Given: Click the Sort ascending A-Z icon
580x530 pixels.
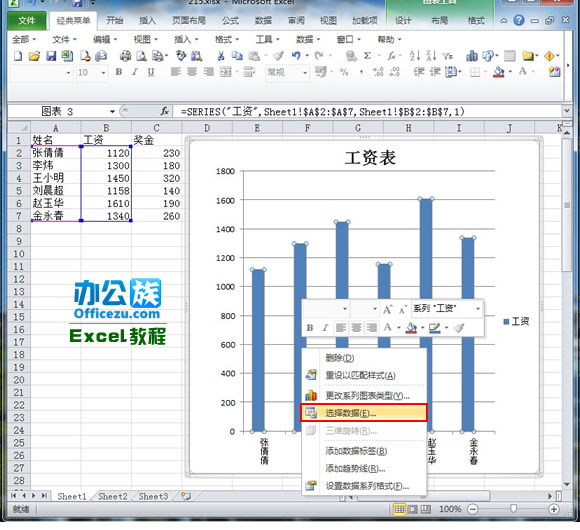Looking at the screenshot, I should [415, 56].
